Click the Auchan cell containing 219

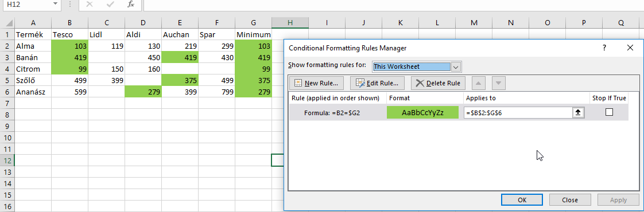[x=180, y=46]
